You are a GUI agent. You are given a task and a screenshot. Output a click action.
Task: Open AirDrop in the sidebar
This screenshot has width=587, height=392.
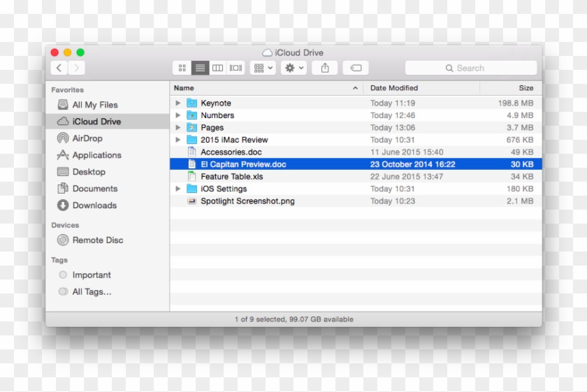87,138
